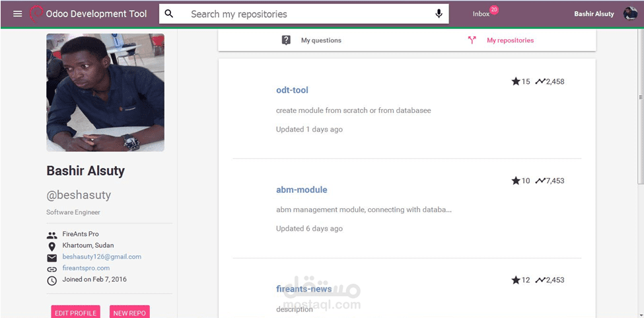Click the Odoo Development Tool logo
This screenshot has height=318, width=644.
click(x=36, y=13)
